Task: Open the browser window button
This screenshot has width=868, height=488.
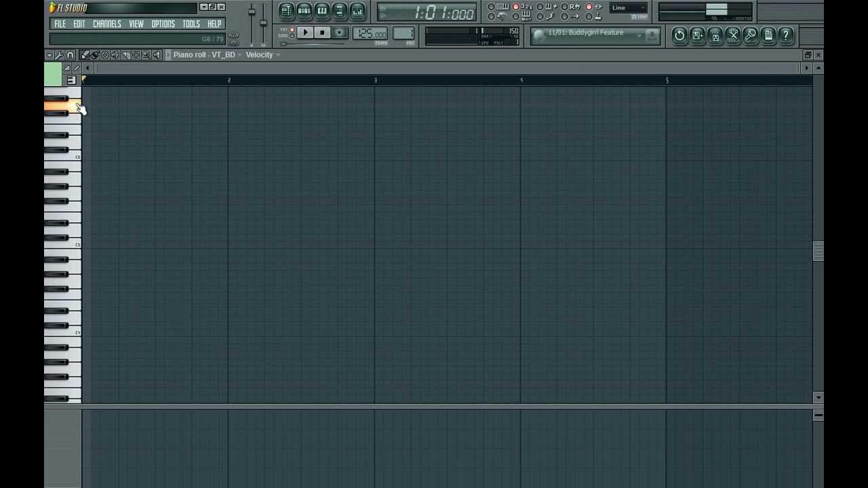Action: 340,11
